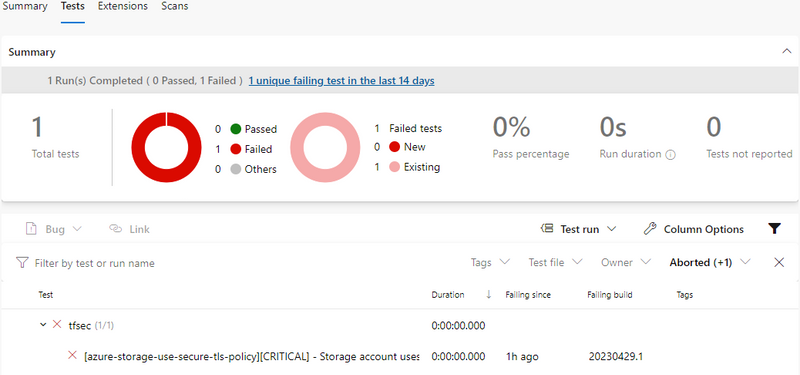Click the pink Existing legend dot
This screenshot has width=800, height=375.
(x=394, y=167)
